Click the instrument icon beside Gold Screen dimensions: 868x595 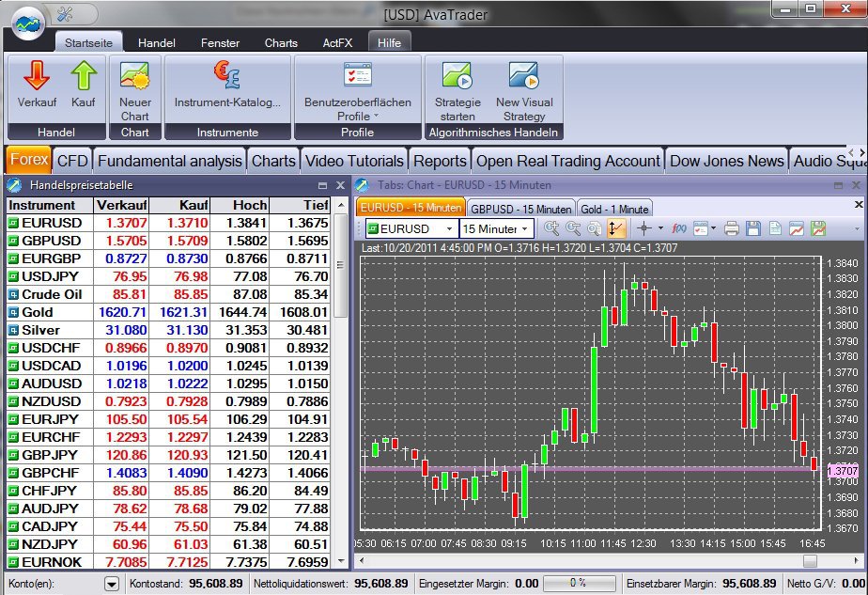click(13, 312)
